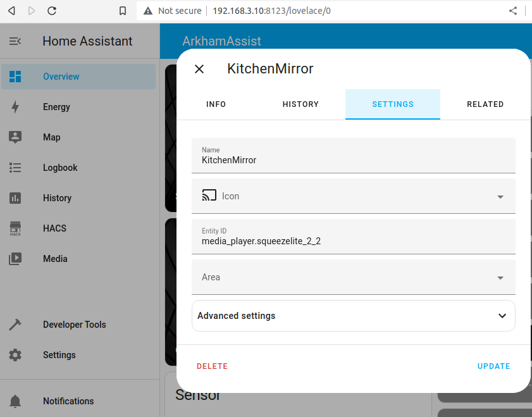
Task: Switch to the HISTORY tab
Action: (300, 104)
